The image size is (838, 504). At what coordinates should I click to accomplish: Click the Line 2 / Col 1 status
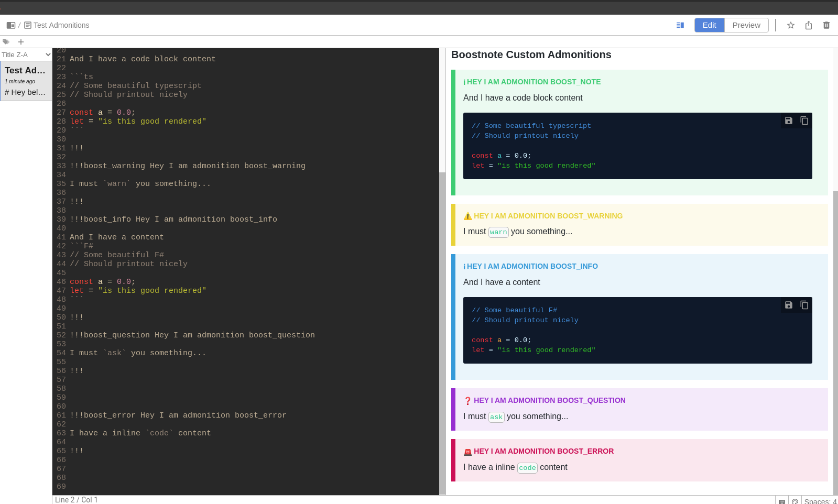pyautogui.click(x=77, y=500)
